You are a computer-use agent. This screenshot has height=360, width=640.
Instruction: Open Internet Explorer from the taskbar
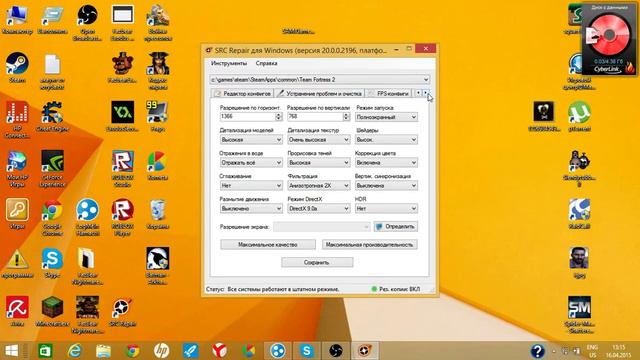tap(74, 351)
